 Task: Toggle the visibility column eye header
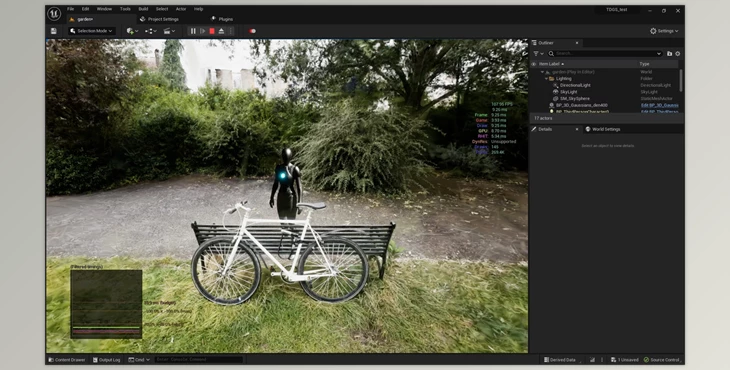[x=534, y=64]
